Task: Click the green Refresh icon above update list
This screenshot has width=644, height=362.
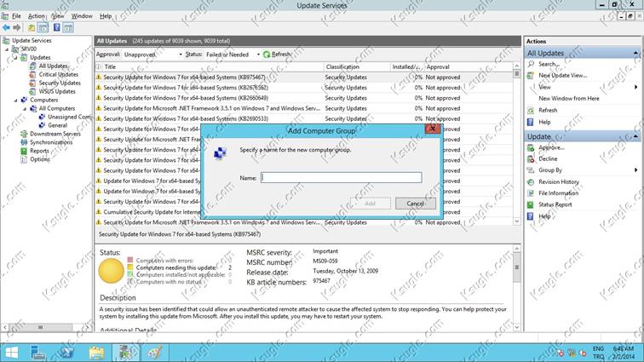Action: click(x=267, y=55)
